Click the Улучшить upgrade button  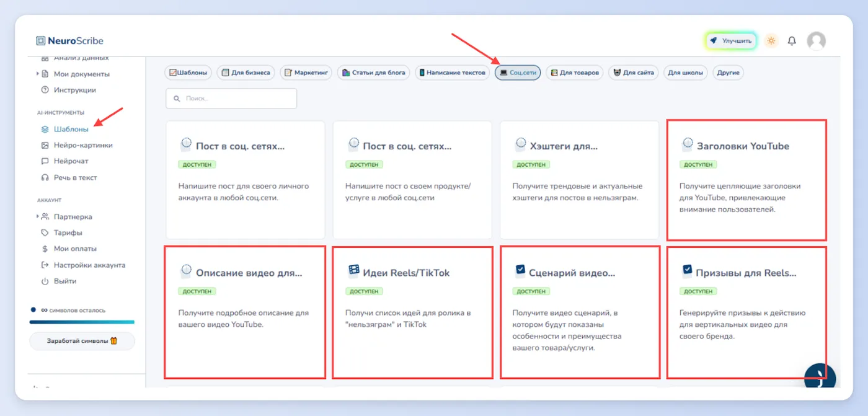731,41
